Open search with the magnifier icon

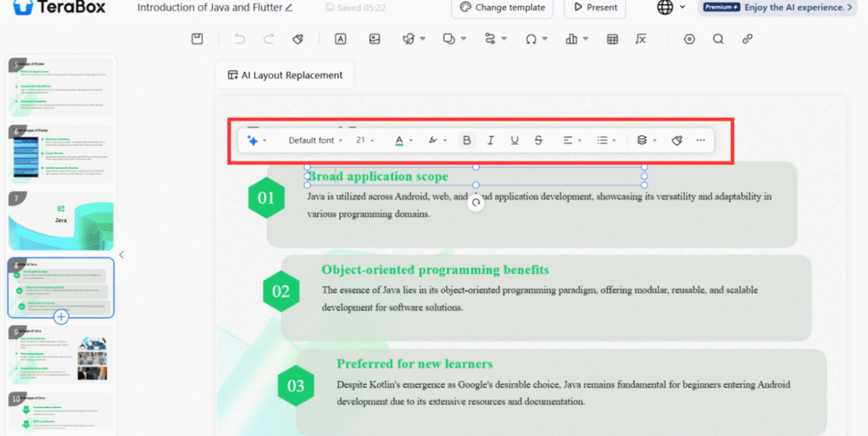tap(718, 39)
